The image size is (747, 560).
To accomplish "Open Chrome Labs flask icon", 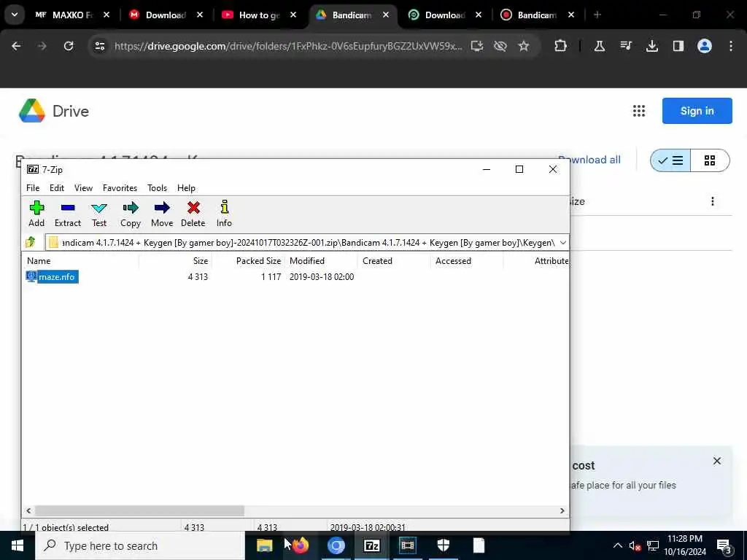I will pyautogui.click(x=600, y=46).
